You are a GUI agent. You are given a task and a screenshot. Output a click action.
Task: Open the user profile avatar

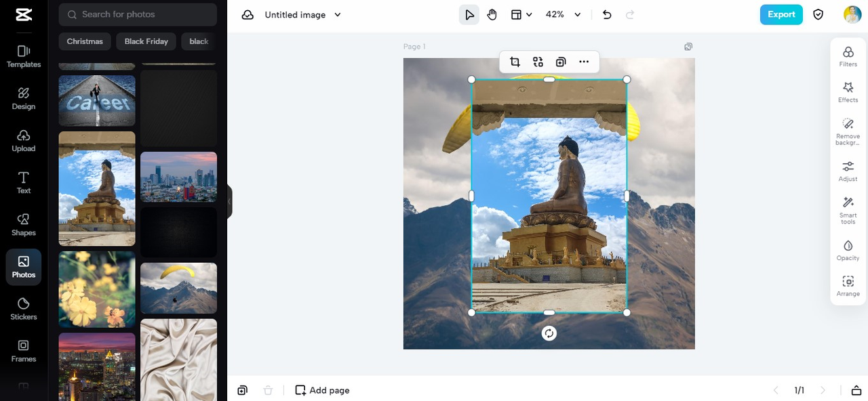coord(852,15)
